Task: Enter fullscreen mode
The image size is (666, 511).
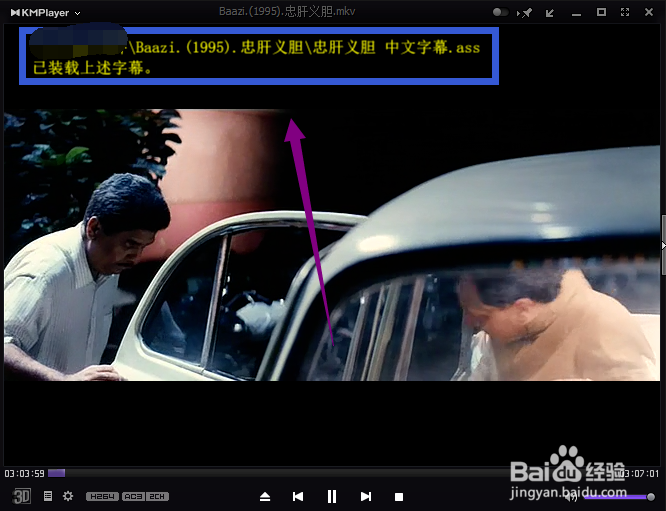Action: (x=625, y=12)
